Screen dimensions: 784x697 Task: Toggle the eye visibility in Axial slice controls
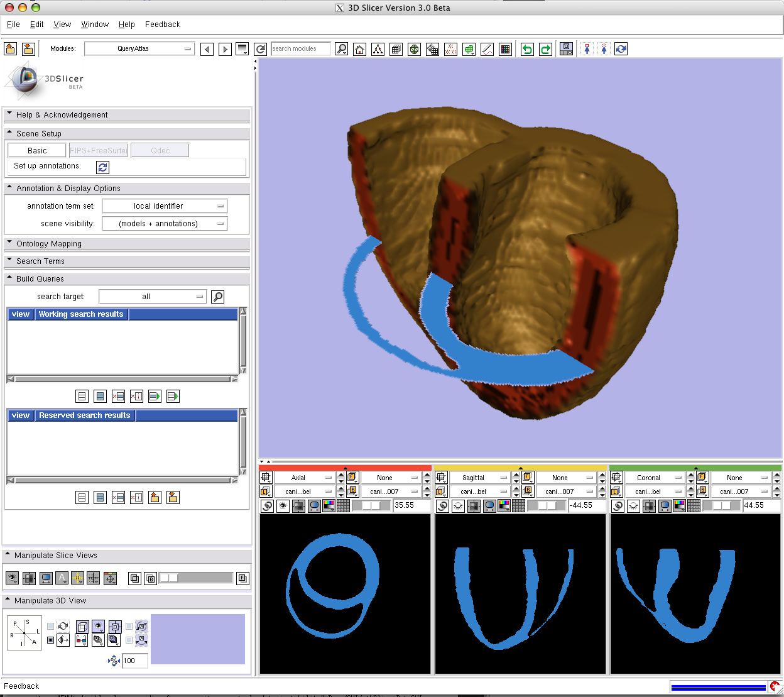[x=283, y=506]
